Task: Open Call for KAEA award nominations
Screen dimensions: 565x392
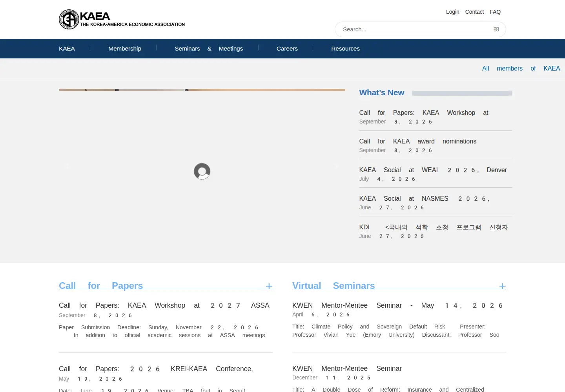Action: click(x=418, y=142)
